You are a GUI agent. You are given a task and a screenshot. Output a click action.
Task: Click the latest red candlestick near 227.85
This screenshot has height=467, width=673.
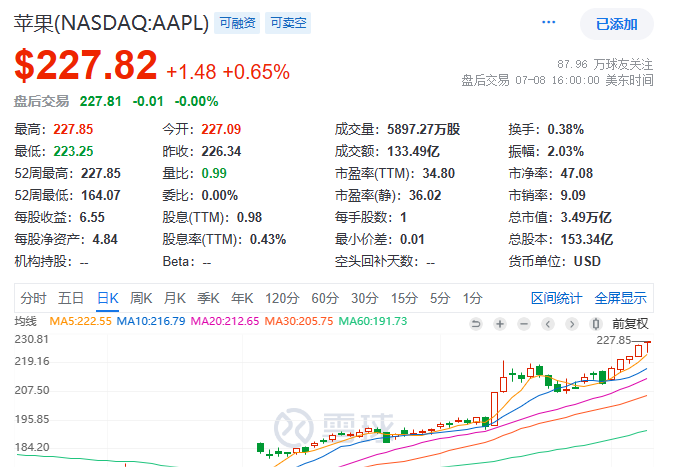pos(647,347)
